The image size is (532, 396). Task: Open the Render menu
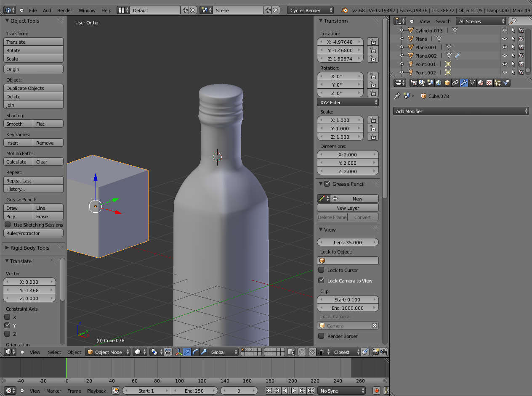tap(65, 10)
